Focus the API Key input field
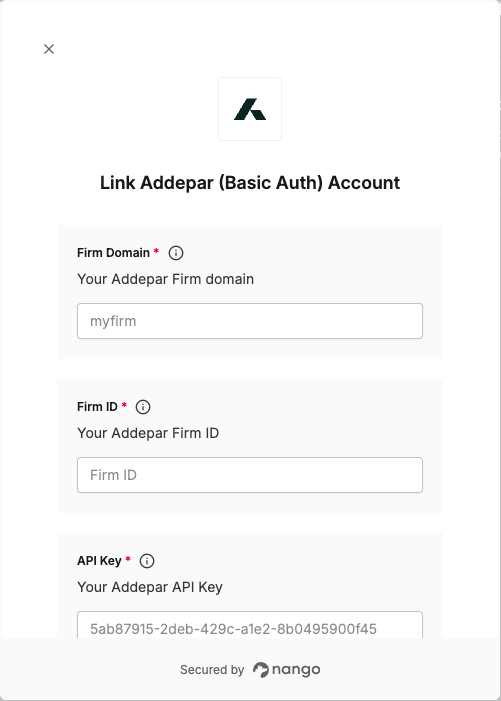 250,625
